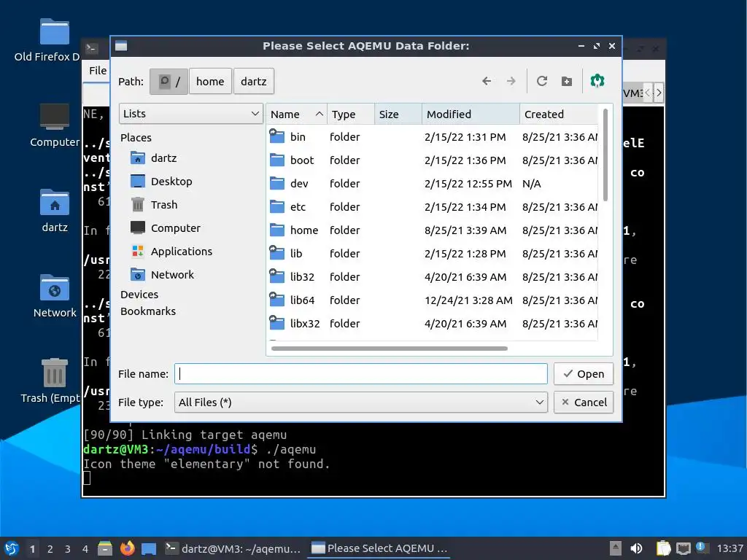Click next tab arrow in terminal window
The width and height of the screenshot is (747, 560).
pyautogui.click(x=659, y=93)
